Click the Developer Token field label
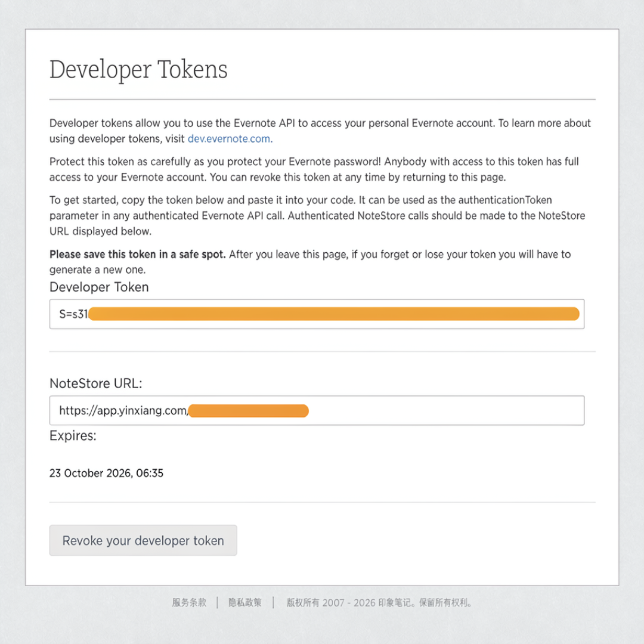The image size is (644, 644). pos(99,287)
